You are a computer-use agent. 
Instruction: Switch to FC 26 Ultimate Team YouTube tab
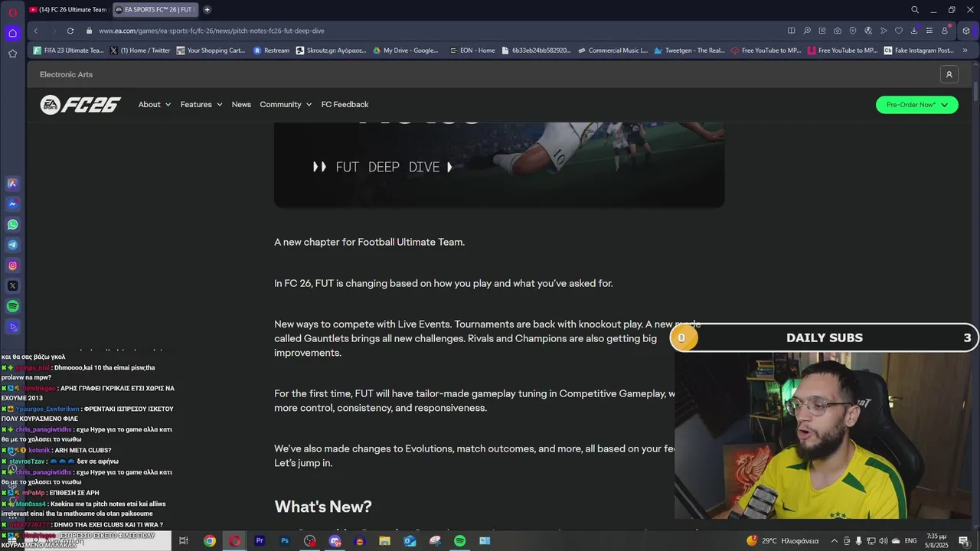pyautogui.click(x=68, y=10)
